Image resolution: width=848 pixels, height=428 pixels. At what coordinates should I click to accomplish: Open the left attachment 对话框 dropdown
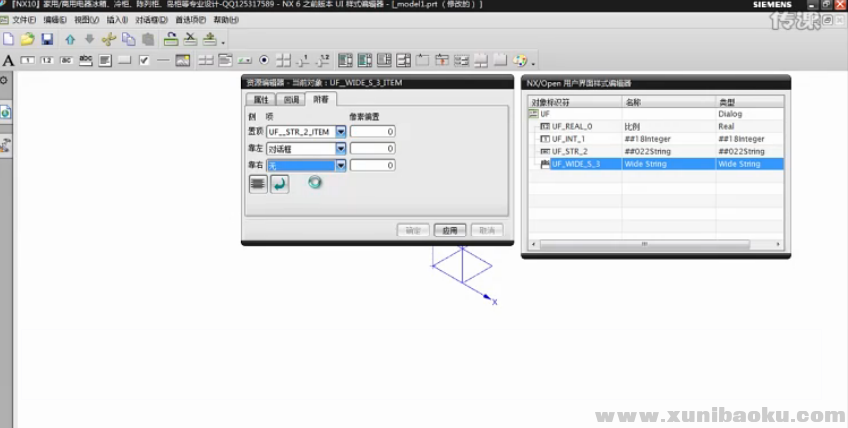coord(341,149)
